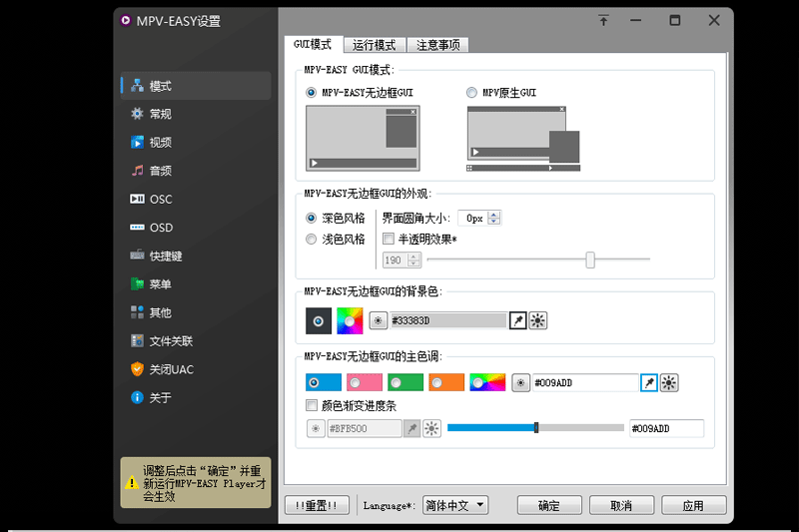Select the pink main color swatch

point(364,382)
